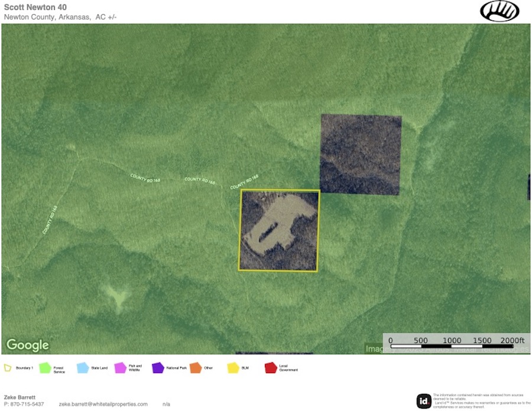Screen dimensions: 532x411
Task: Click the bear paw logo in the header
Action: tap(499, 11)
